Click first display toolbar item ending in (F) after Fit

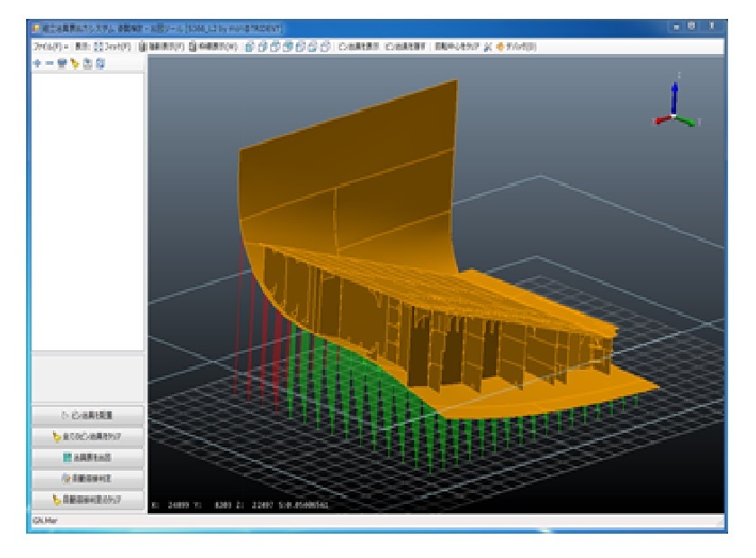point(161,47)
